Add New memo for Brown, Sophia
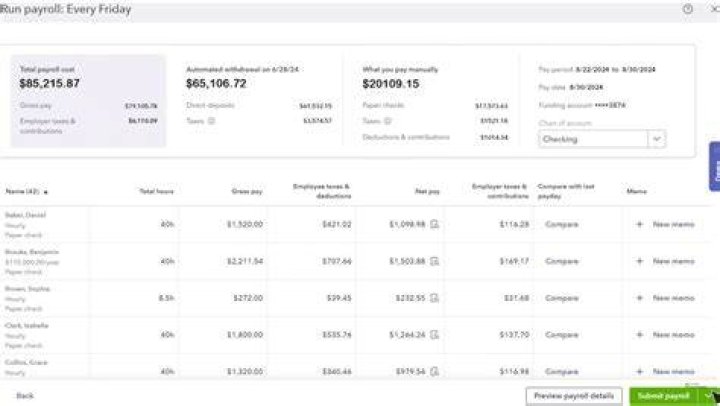Screen dimensions: 720x406 673,298
